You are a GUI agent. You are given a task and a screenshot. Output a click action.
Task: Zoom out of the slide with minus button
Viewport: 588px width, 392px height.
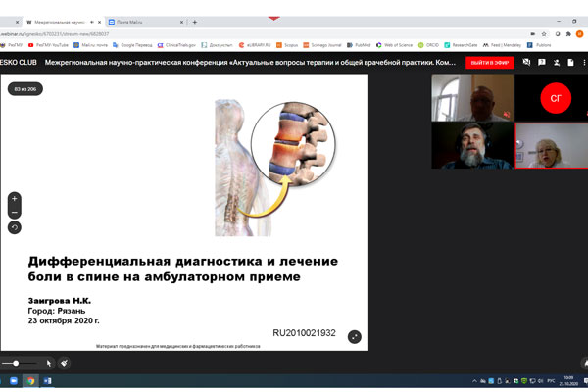coord(15,213)
